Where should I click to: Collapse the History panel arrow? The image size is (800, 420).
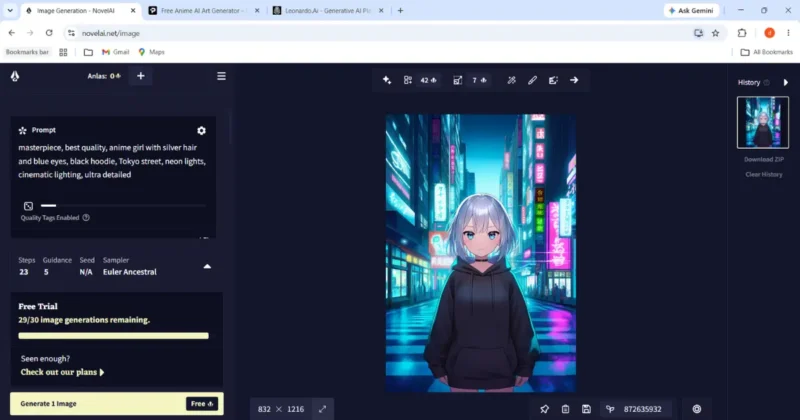point(786,83)
